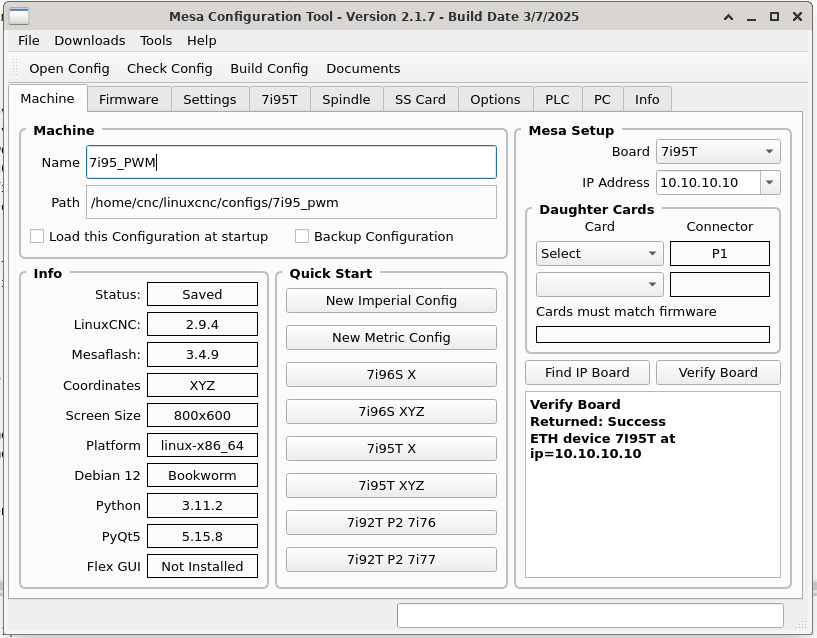The height and width of the screenshot is (638, 817).
Task: Click the empty status bar field at bottom
Action: (x=590, y=616)
